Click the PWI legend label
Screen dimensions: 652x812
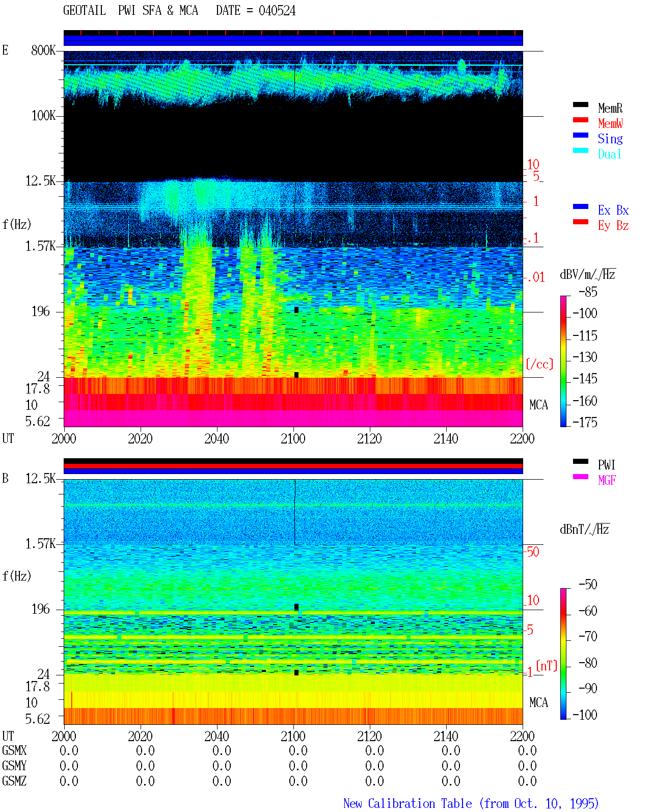point(607,465)
